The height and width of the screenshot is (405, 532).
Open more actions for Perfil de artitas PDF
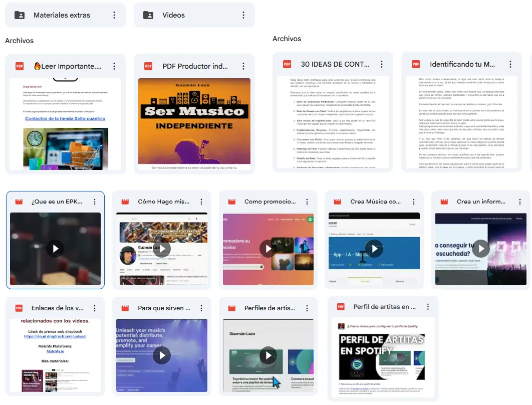428,307
